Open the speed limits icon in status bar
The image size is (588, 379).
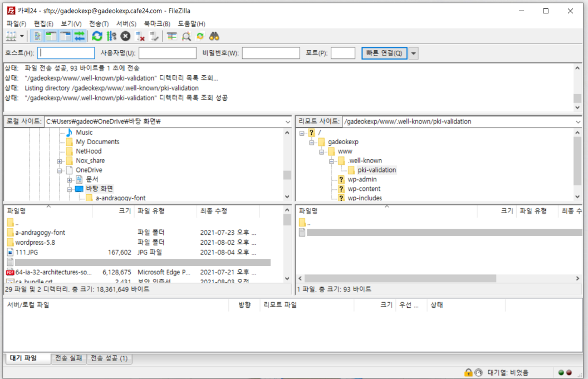(x=478, y=372)
